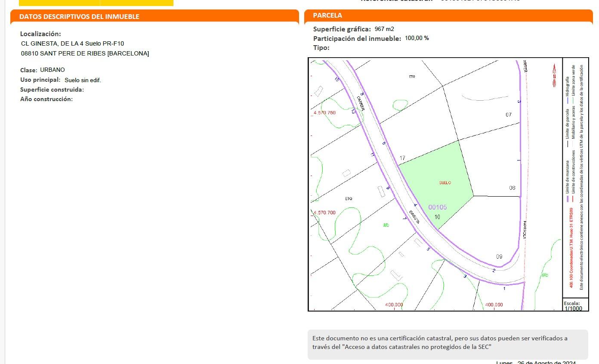Click the 100,00 % participation value

click(x=417, y=38)
